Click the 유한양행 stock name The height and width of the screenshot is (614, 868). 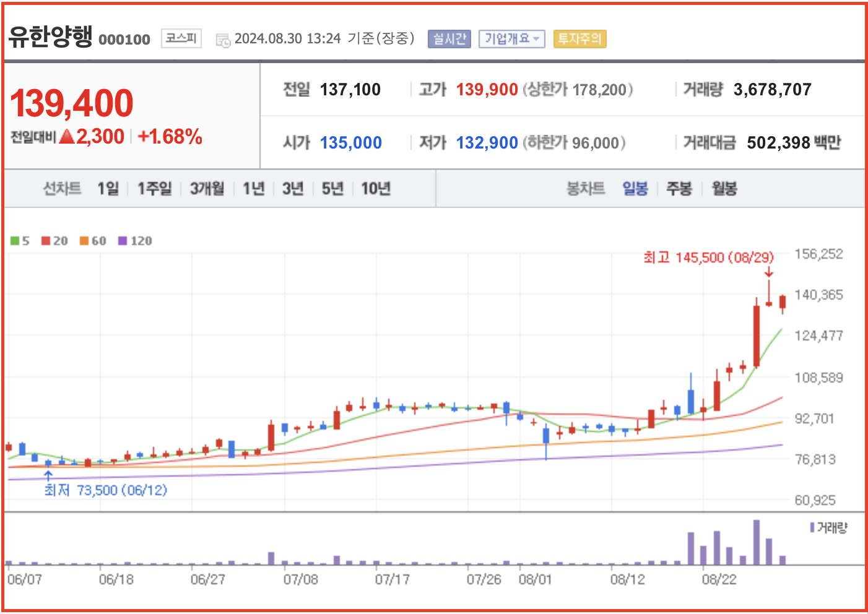tap(50, 37)
